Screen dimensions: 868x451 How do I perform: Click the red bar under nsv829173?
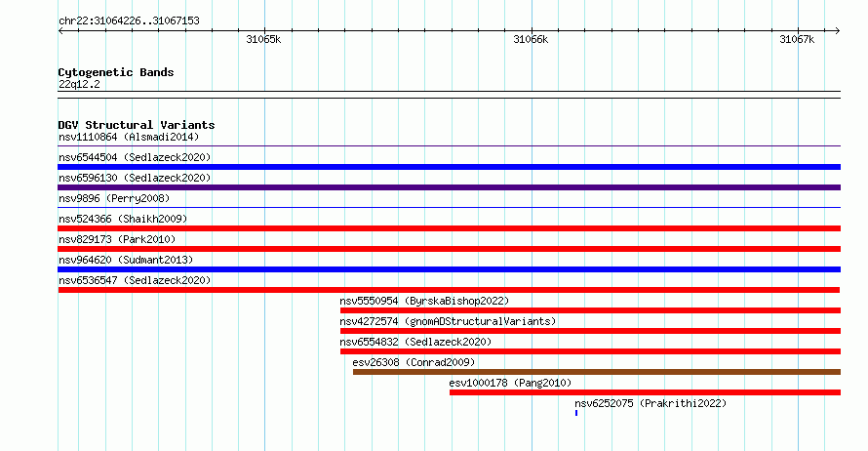[x=449, y=249]
